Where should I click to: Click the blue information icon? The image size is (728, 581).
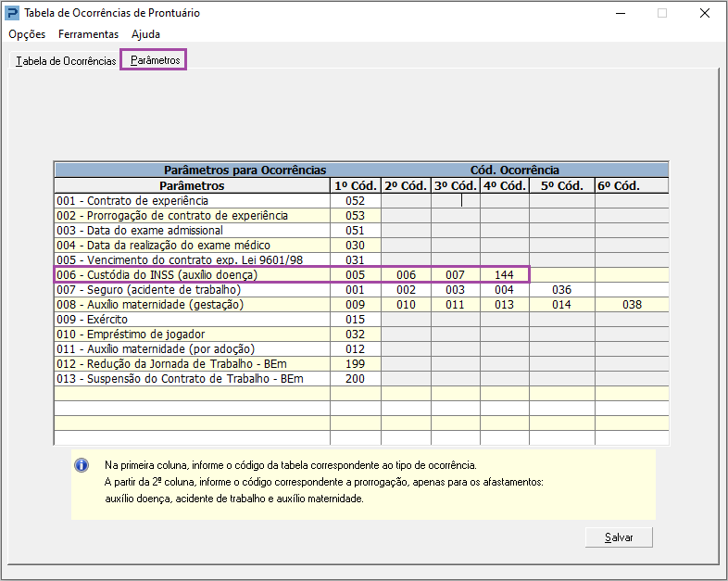pos(82,465)
